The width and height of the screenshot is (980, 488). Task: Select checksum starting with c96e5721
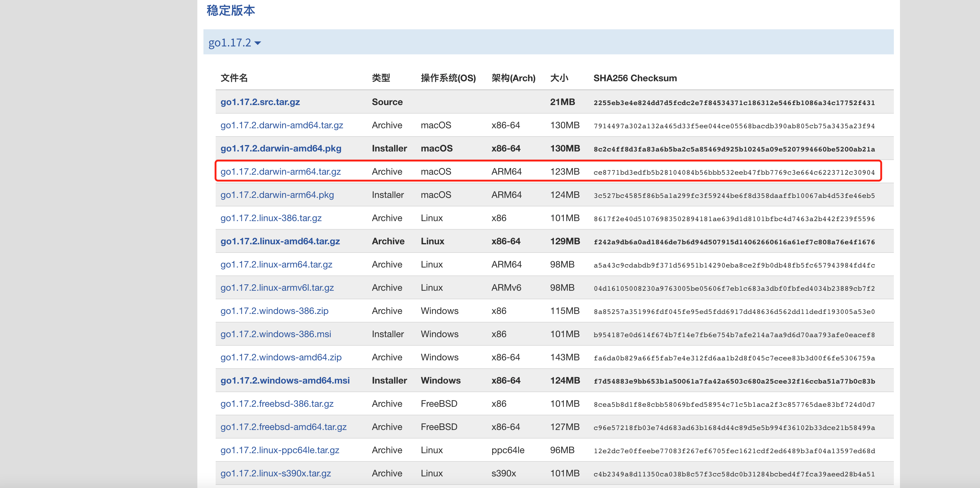pos(734,428)
